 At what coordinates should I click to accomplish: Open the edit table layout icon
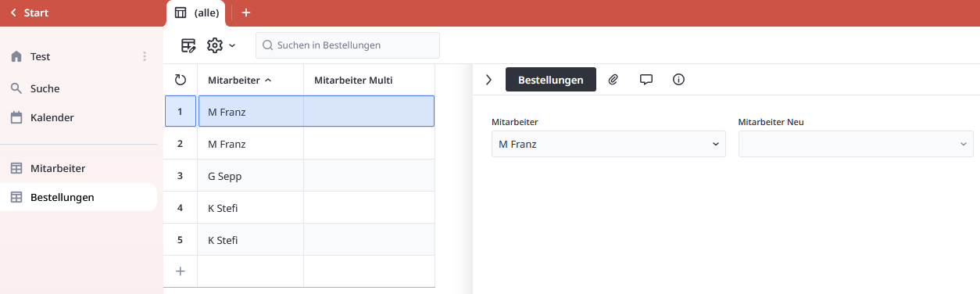click(188, 45)
